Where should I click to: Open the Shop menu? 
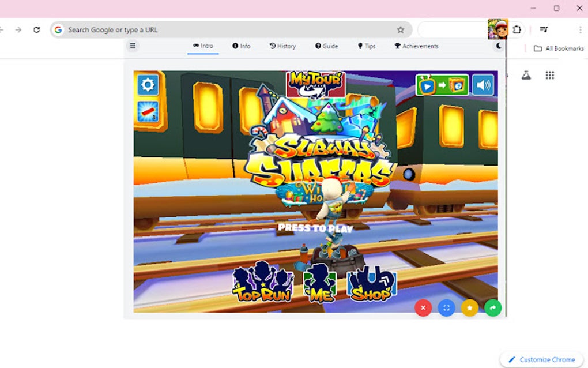coord(372,284)
